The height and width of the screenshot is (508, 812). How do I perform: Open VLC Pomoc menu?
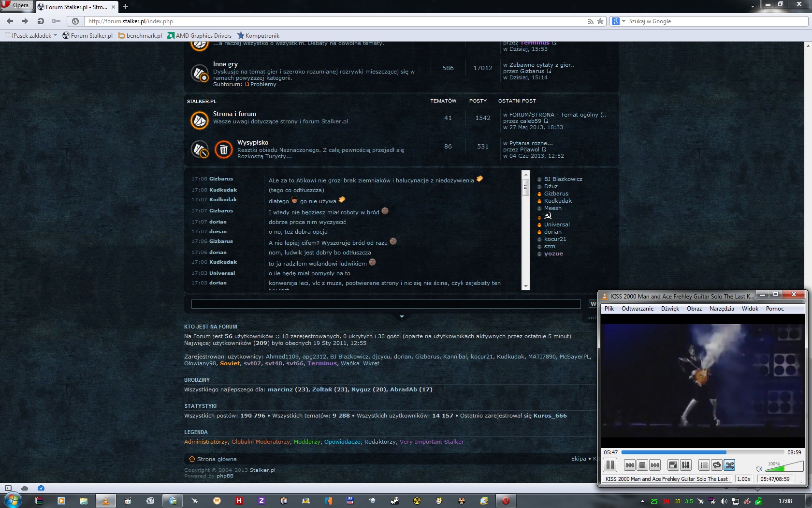click(x=775, y=309)
